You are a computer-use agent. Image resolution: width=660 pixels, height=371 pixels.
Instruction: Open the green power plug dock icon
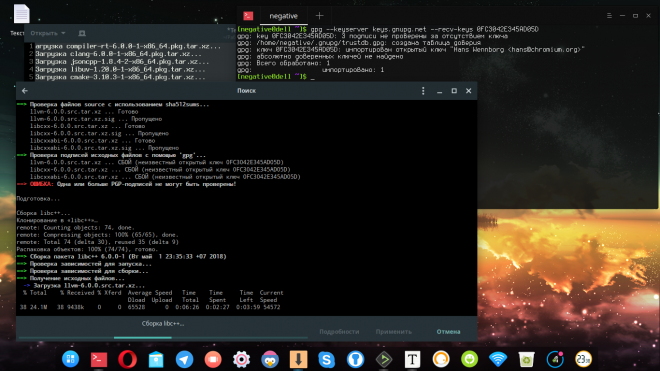click(x=469, y=359)
